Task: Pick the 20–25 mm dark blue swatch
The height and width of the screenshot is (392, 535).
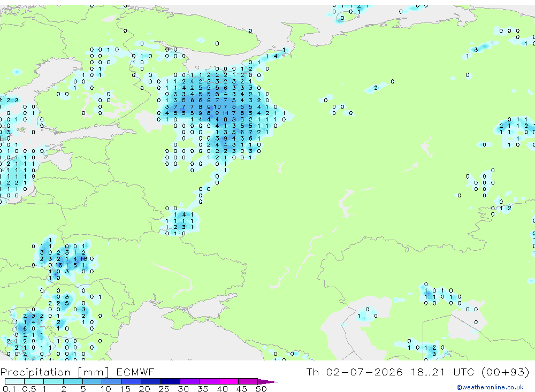Action: [151, 381]
